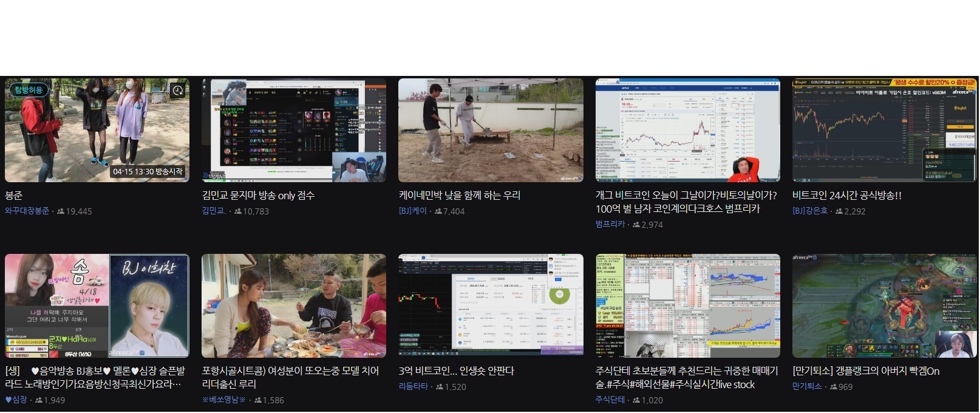Click the title starting with 케이네민박
Viewport: 980px width, 413px height.
[x=460, y=196]
